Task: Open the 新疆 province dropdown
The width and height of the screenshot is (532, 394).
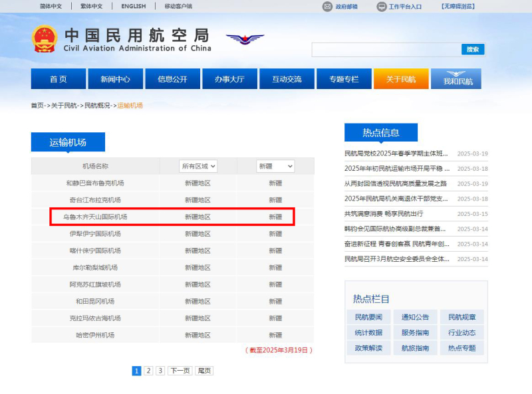Action: (275, 166)
